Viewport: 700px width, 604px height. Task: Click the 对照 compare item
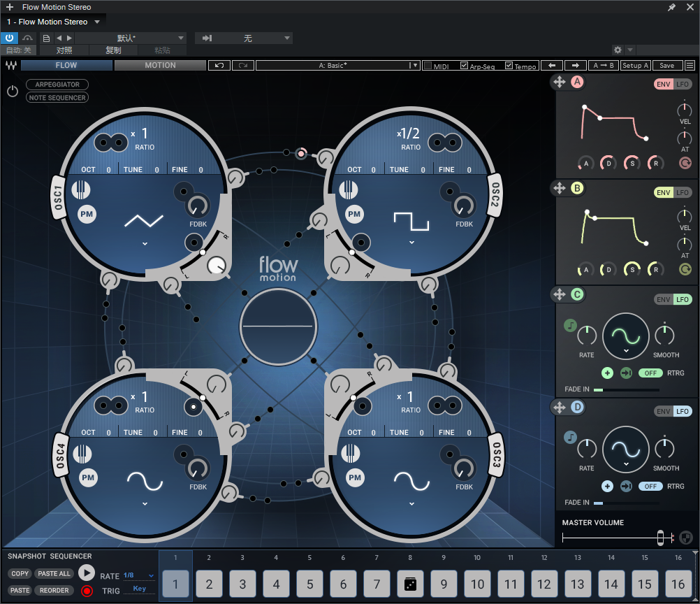tap(64, 50)
